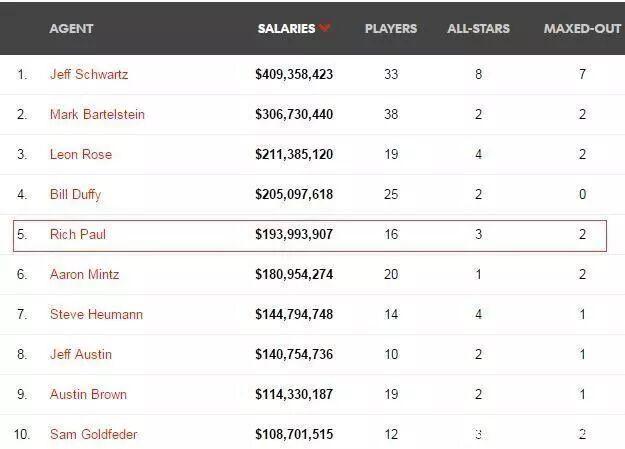Sort by the MAXED-OUT column header
Screen dimensions: 625x449
click(x=582, y=29)
